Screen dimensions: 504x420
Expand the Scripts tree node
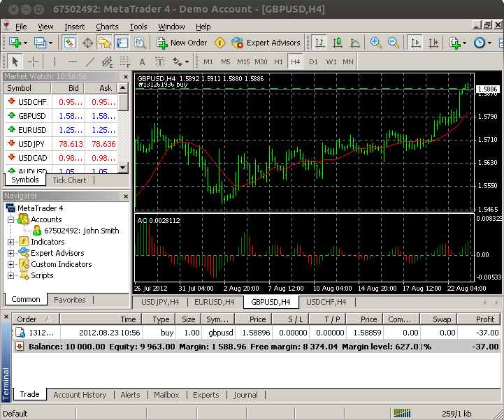coord(11,275)
